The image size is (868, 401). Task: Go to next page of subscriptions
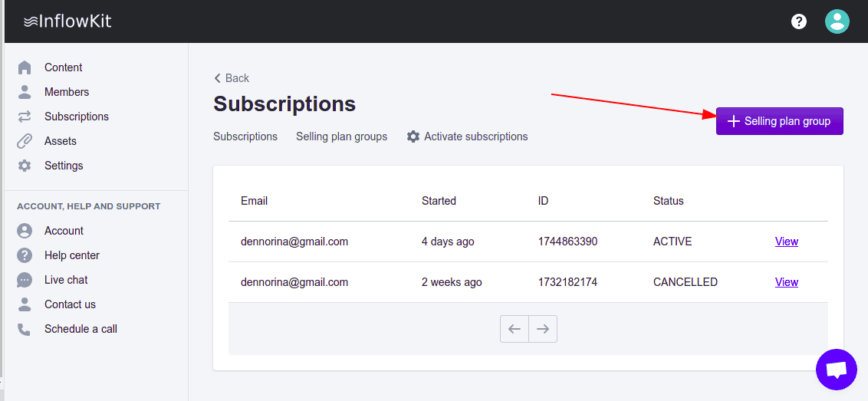pos(543,329)
